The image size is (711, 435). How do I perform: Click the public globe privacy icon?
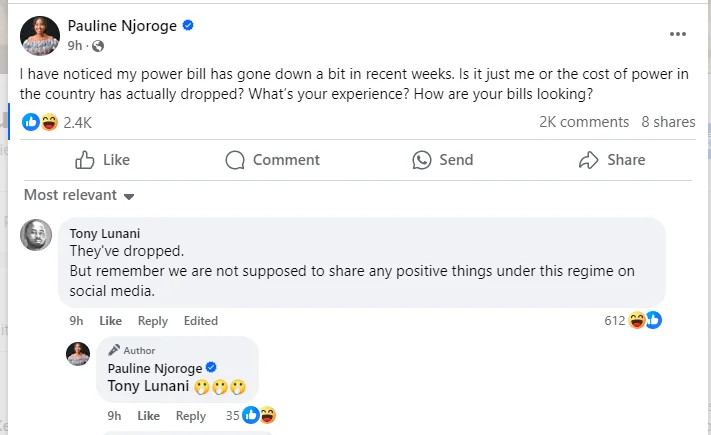[x=98, y=46]
